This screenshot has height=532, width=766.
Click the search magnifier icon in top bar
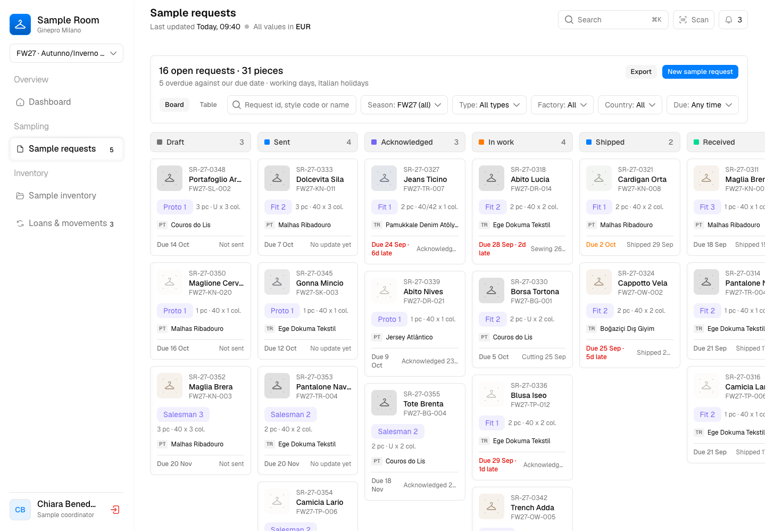tap(569, 20)
